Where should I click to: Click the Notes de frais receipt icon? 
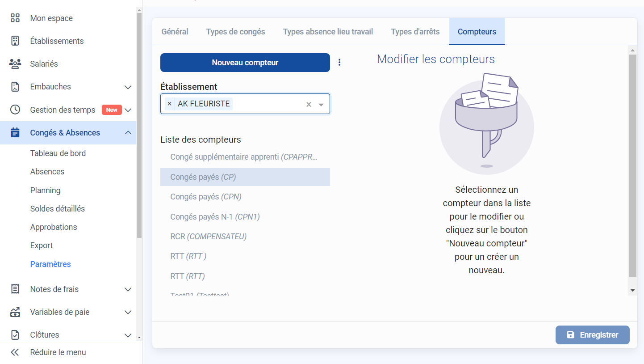click(15, 289)
